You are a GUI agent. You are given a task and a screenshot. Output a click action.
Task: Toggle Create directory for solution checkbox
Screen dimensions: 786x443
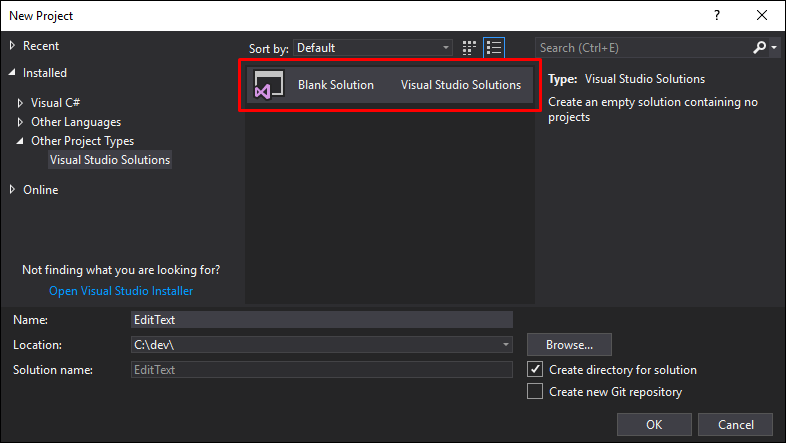click(535, 369)
